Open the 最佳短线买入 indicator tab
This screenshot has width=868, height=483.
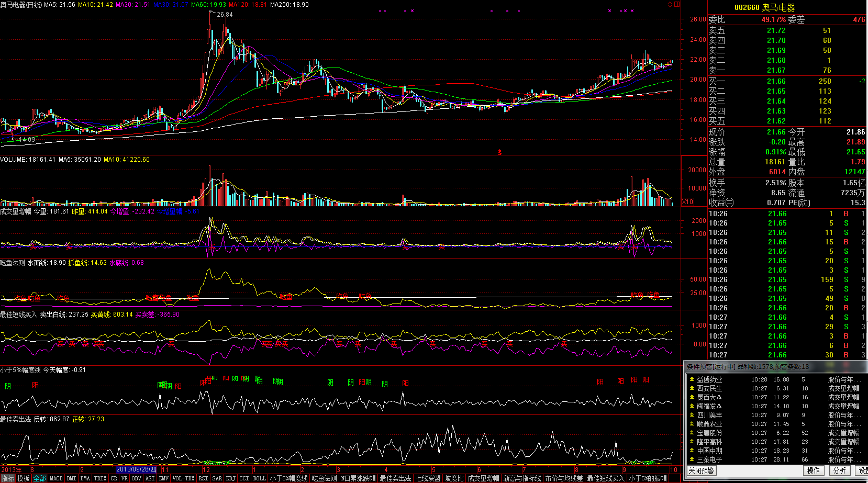(606, 478)
